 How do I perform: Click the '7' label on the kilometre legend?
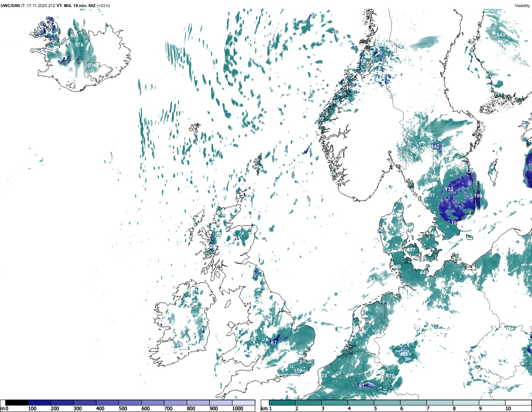pyautogui.click(x=428, y=409)
